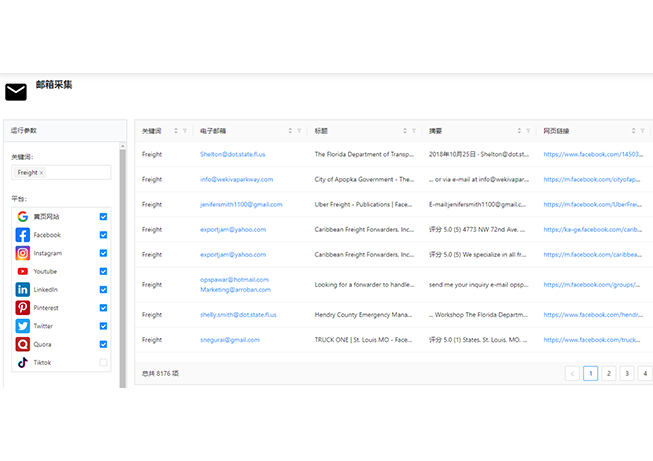Open email link info@wekivaparkway.com

pyautogui.click(x=236, y=180)
